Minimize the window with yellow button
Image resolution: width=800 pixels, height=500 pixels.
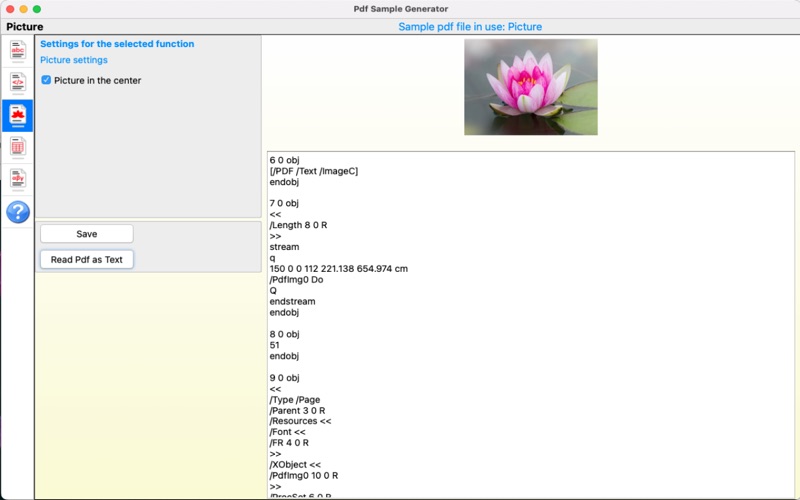(x=23, y=9)
